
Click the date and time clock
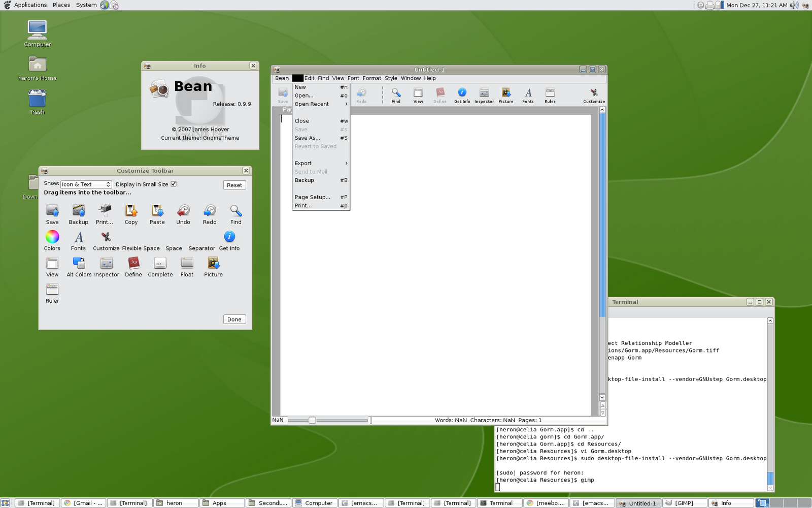point(757,5)
